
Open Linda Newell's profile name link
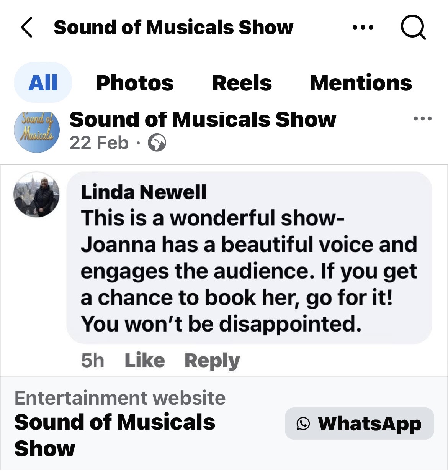click(144, 192)
